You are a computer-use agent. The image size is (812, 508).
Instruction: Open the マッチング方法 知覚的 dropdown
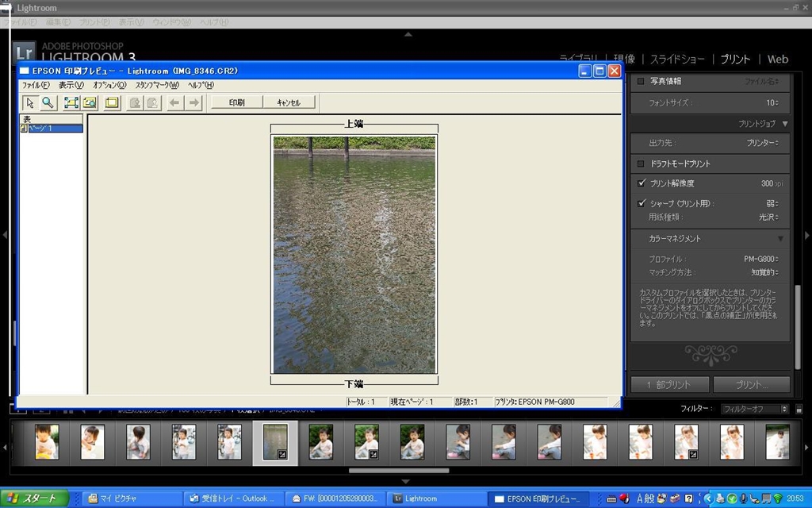tap(765, 272)
